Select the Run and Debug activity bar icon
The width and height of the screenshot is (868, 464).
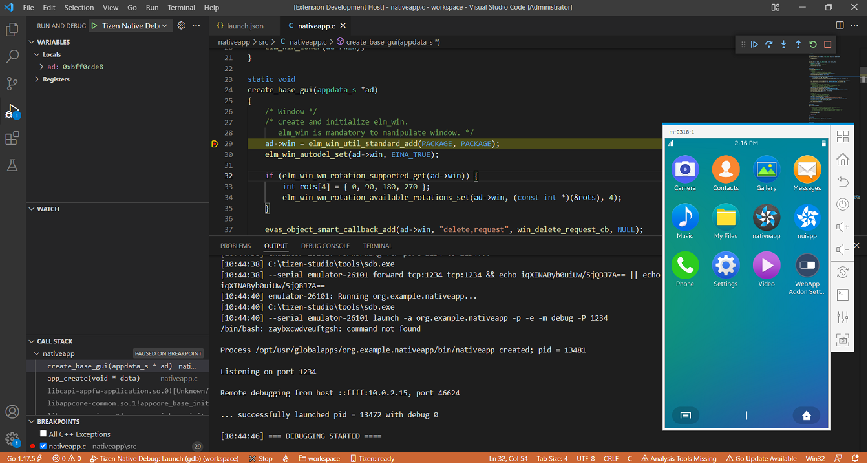click(12, 111)
